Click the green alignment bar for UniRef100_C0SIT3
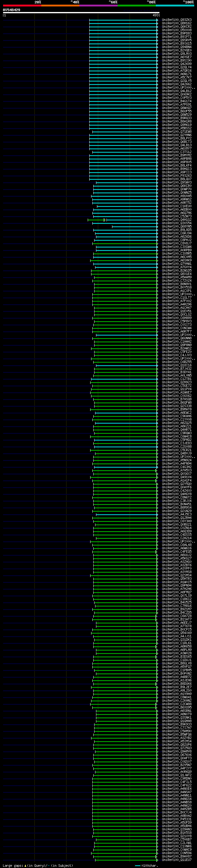 click(x=125, y=325)
